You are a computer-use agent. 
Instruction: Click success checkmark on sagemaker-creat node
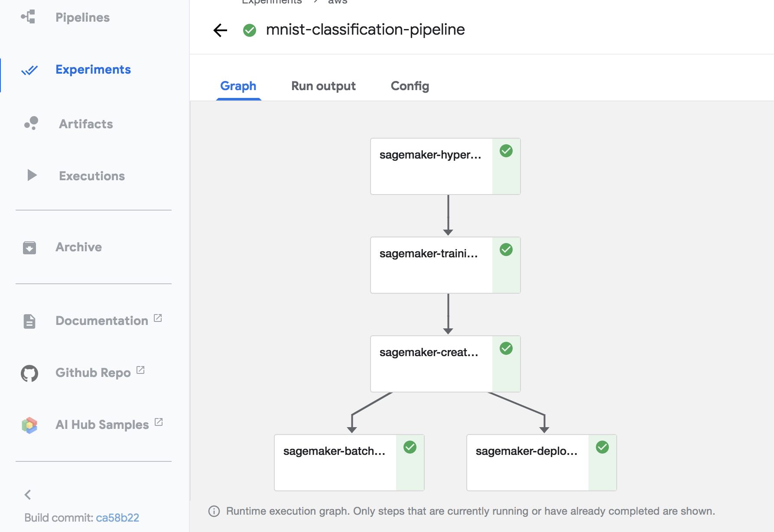(x=506, y=348)
